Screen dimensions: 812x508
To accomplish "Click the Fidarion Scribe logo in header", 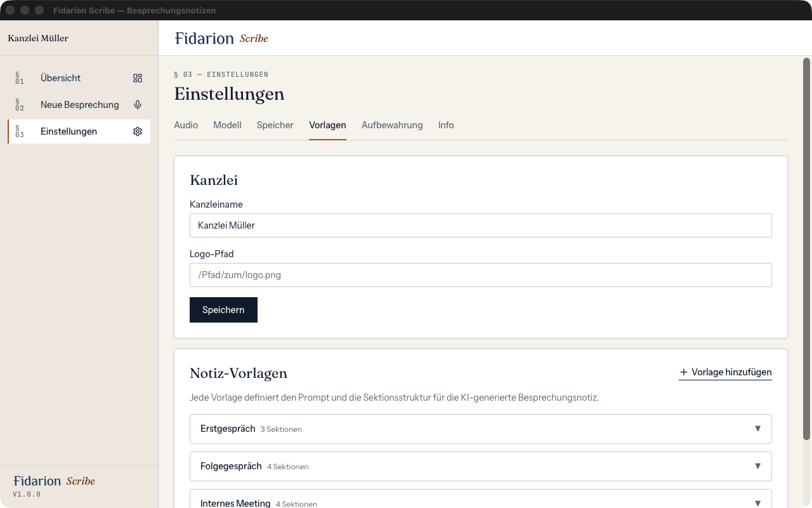I will coord(221,38).
